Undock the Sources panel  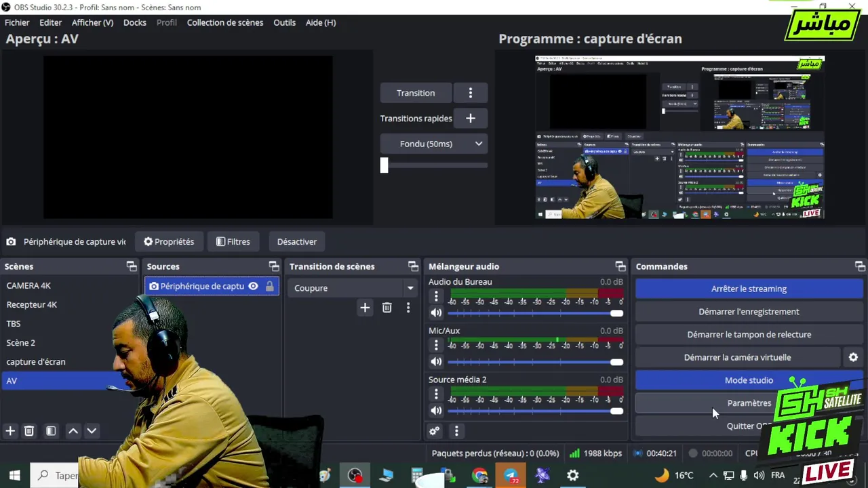click(x=274, y=266)
